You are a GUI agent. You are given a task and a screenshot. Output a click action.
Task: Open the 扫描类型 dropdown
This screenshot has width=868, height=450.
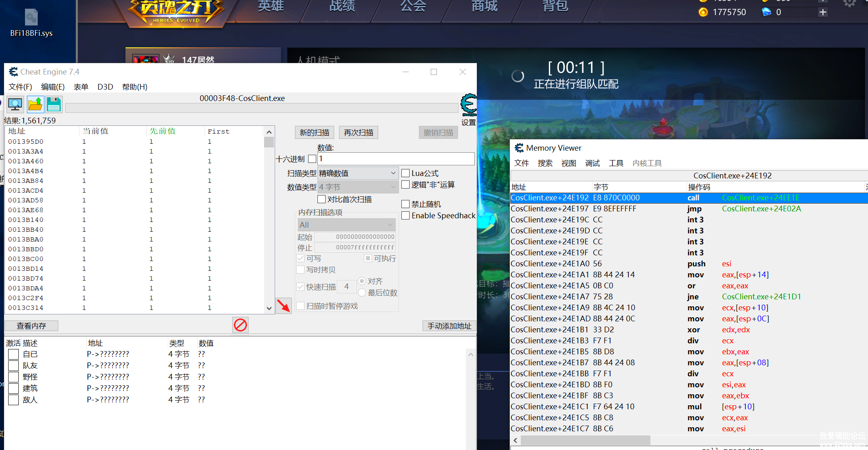(x=357, y=173)
